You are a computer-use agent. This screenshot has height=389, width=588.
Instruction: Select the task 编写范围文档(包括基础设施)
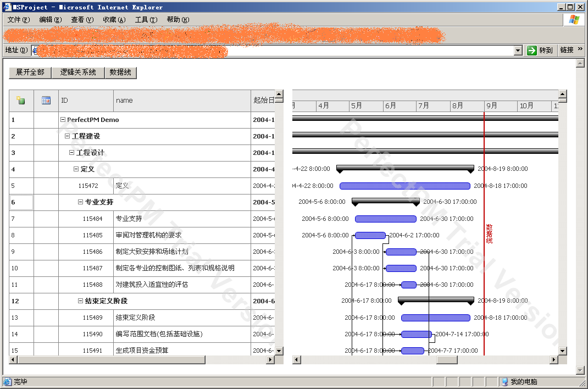coord(159,334)
